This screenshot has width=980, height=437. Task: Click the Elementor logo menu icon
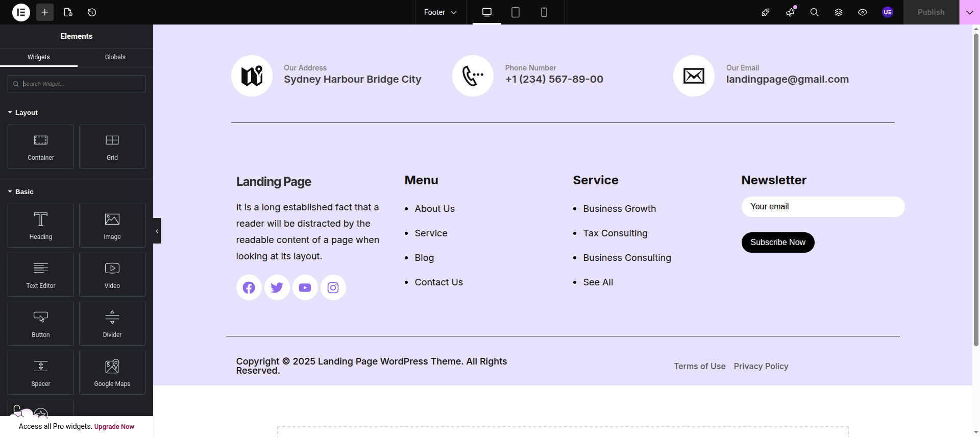[x=21, y=12]
